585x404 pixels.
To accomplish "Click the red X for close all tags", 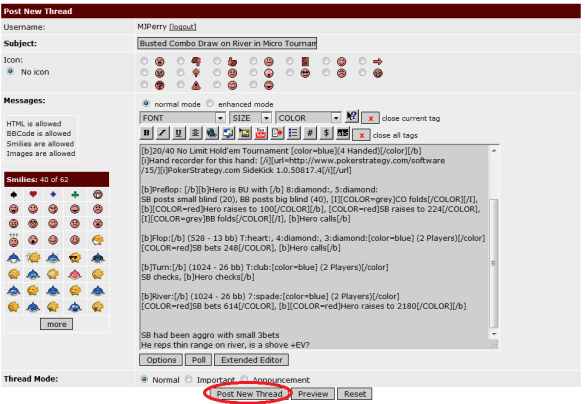I will [x=361, y=135].
